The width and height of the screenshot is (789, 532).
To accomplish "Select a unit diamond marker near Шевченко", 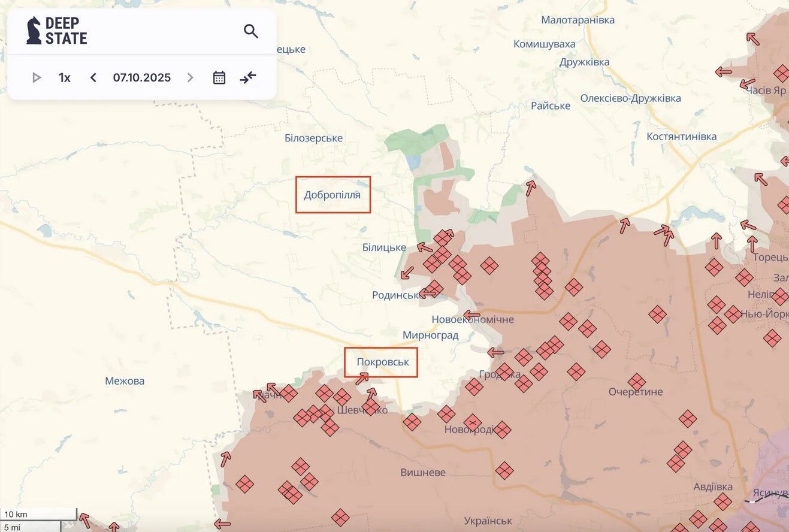I will point(342,397).
